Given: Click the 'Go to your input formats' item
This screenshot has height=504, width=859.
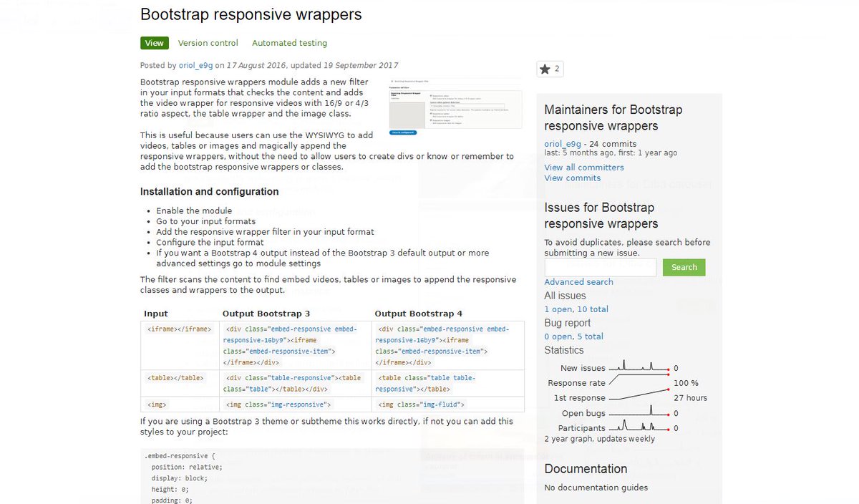Looking at the screenshot, I should click(205, 221).
